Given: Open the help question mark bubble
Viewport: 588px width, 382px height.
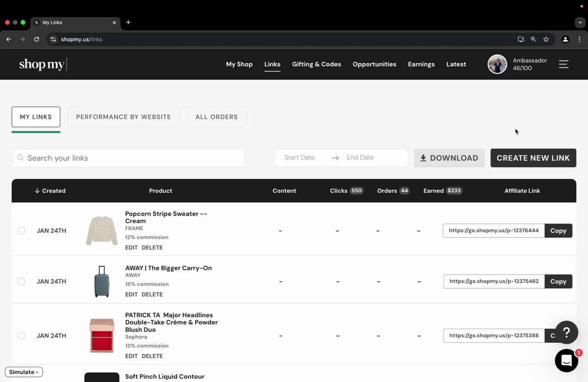Looking at the screenshot, I should (566, 332).
